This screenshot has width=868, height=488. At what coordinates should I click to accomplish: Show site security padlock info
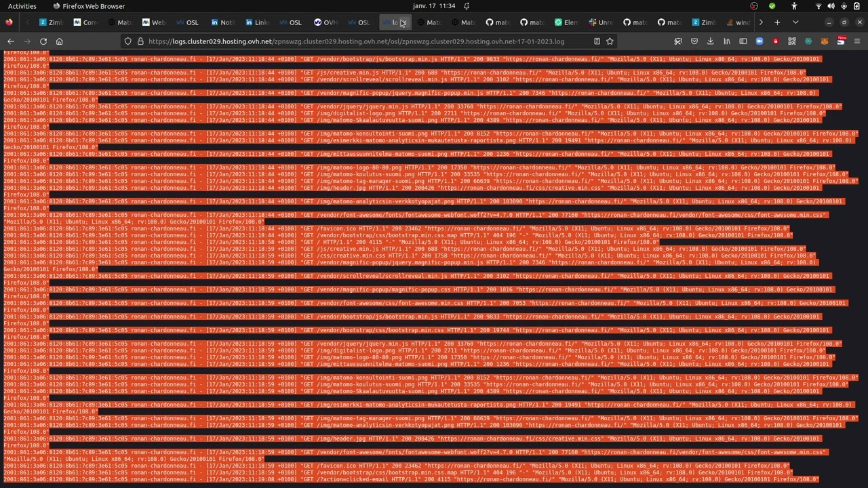pyautogui.click(x=140, y=41)
